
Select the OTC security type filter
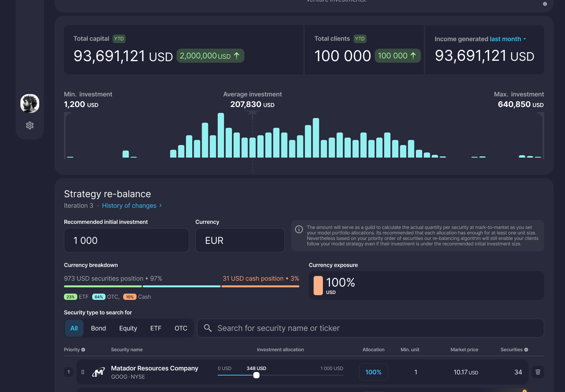181,328
